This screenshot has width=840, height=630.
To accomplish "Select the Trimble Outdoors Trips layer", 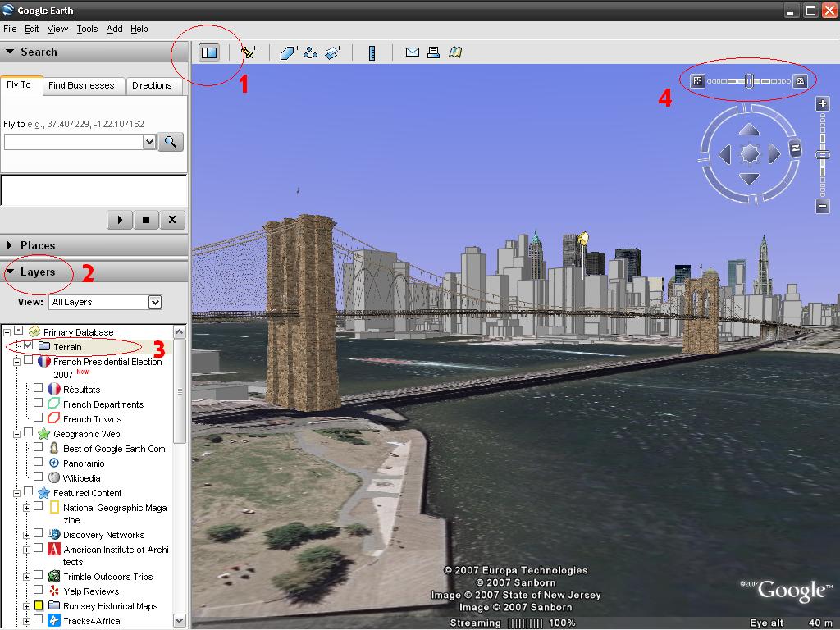I will tap(107, 577).
